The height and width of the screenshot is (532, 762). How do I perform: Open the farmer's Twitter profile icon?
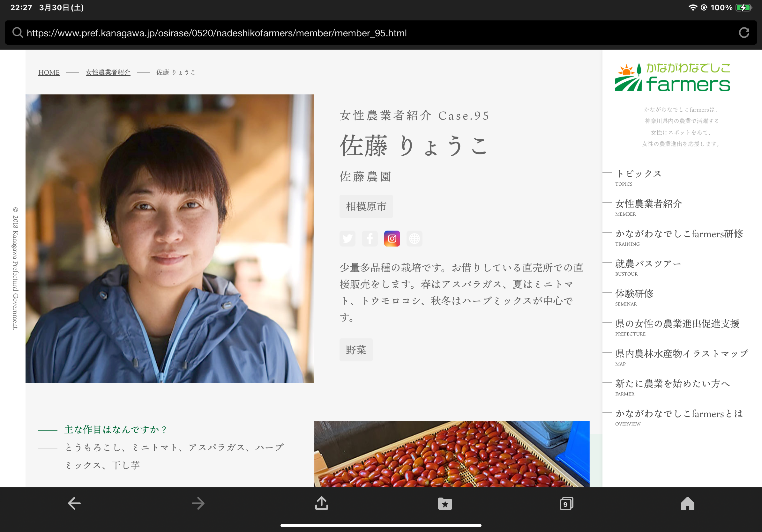coord(347,239)
